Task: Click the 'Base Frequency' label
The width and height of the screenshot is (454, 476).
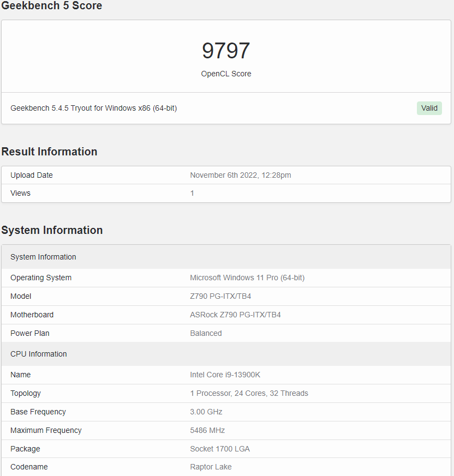Action: point(38,412)
